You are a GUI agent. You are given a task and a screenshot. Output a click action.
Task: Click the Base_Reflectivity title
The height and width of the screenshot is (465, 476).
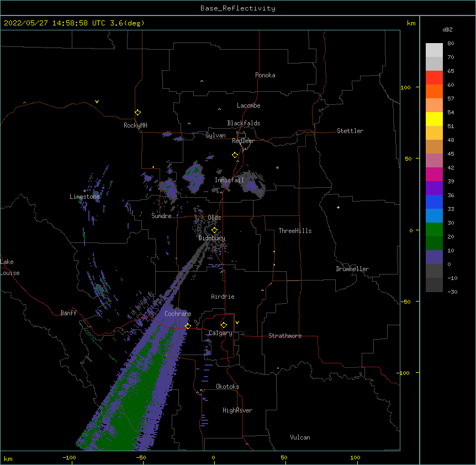[238, 8]
